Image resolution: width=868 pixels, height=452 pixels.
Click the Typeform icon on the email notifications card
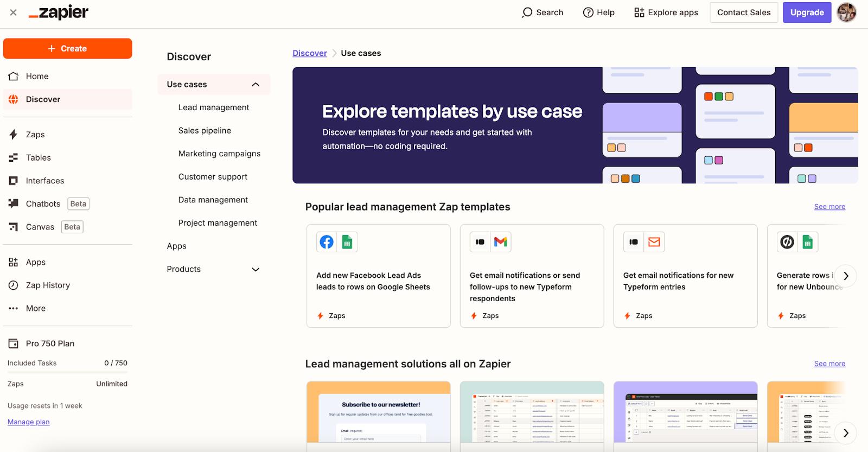(634, 242)
